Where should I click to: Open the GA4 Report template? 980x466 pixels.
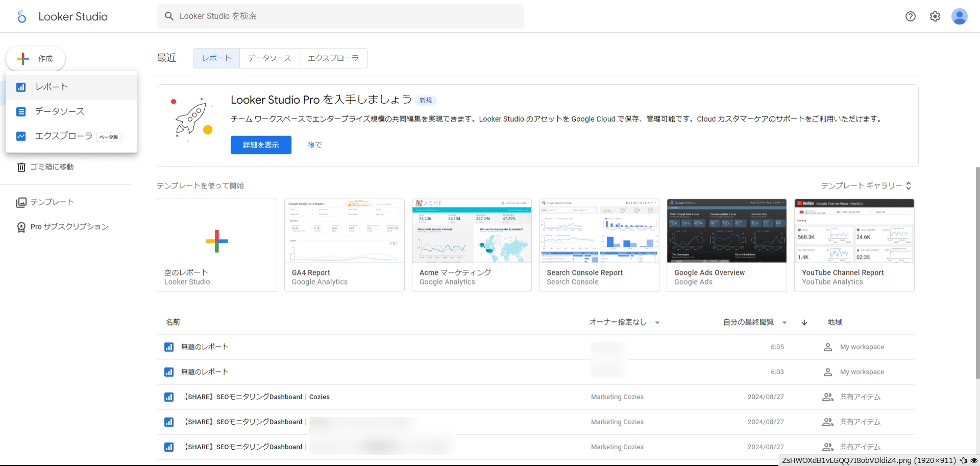[345, 245]
